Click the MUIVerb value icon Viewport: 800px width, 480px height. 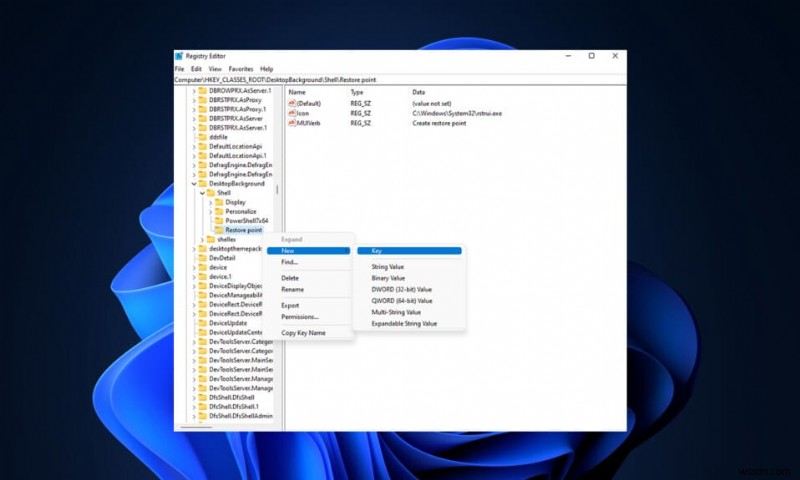tap(292, 123)
